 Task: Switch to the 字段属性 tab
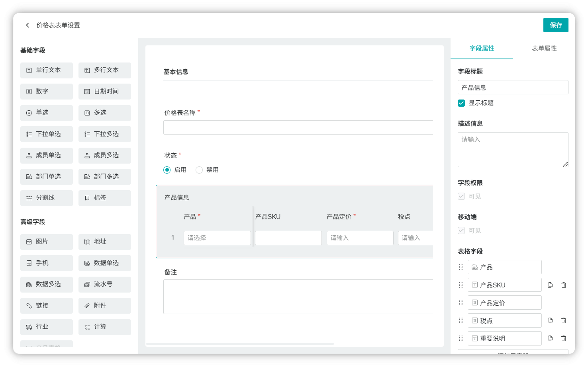[482, 48]
